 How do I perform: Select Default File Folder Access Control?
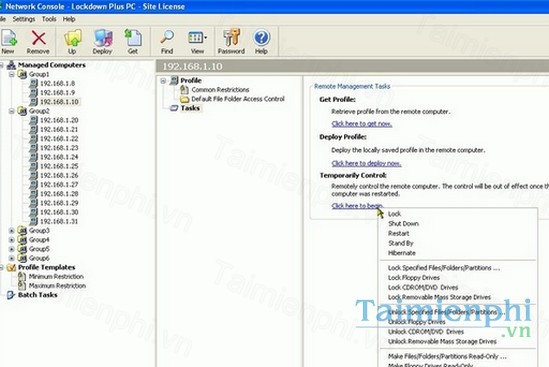pos(238,99)
